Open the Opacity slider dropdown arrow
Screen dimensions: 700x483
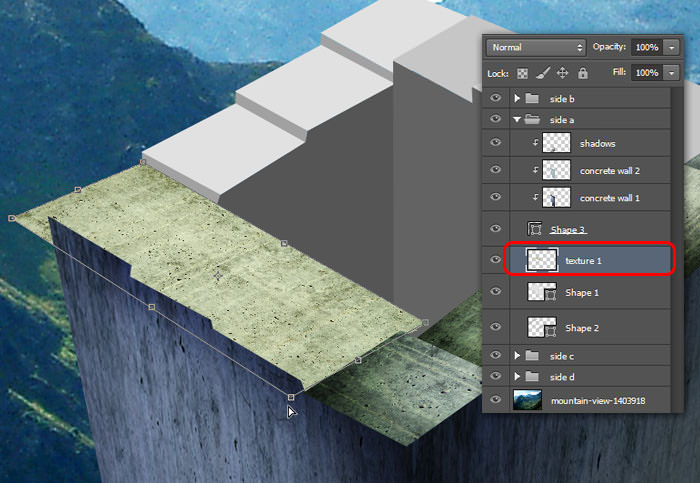pos(671,47)
